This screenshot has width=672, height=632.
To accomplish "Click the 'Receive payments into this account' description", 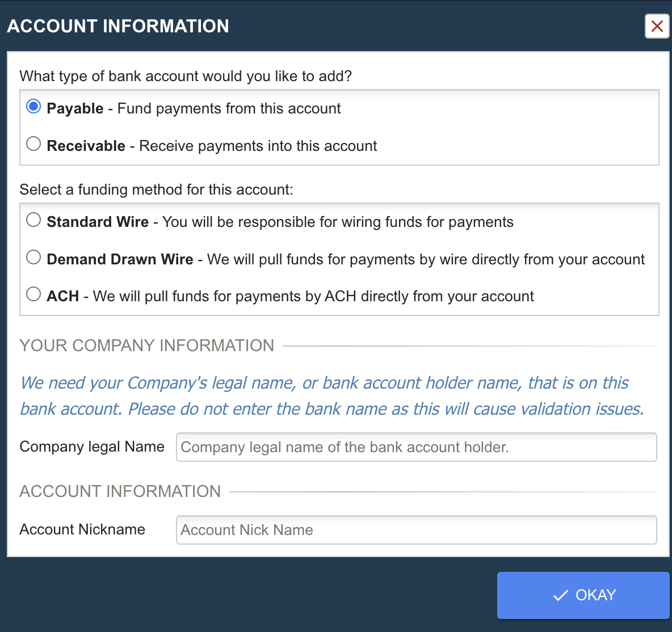I will click(x=258, y=146).
